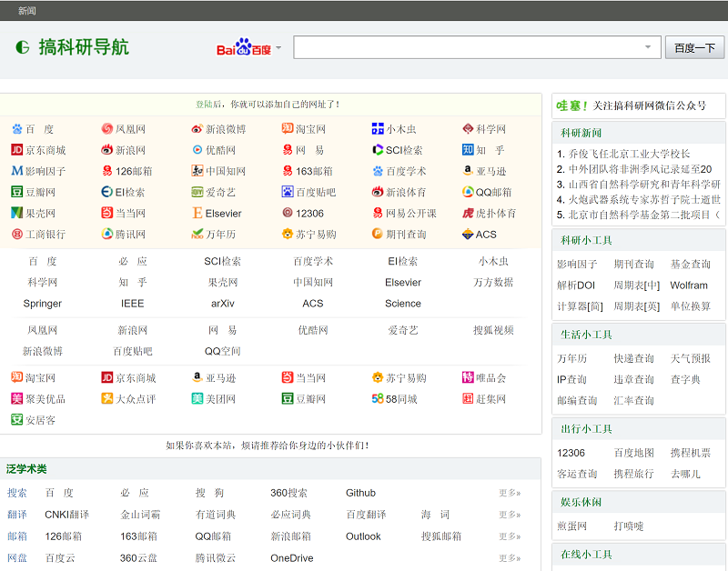
Task: Expand 更多 for the 网盘 row
Action: click(x=510, y=558)
